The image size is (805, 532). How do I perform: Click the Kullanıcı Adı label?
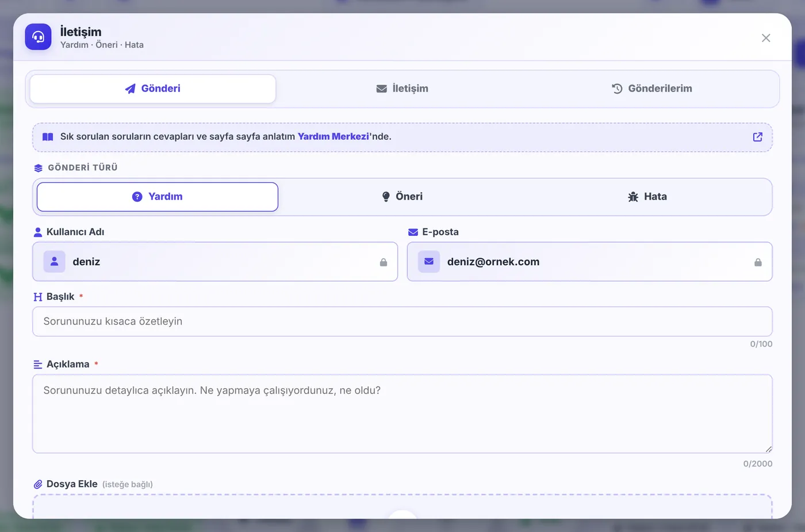point(75,232)
